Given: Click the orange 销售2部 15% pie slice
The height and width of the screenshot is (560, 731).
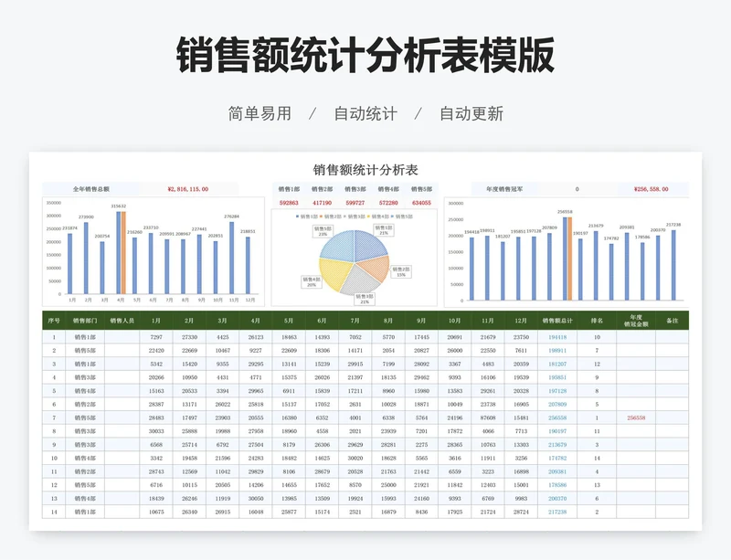Looking at the screenshot, I should (376, 268).
